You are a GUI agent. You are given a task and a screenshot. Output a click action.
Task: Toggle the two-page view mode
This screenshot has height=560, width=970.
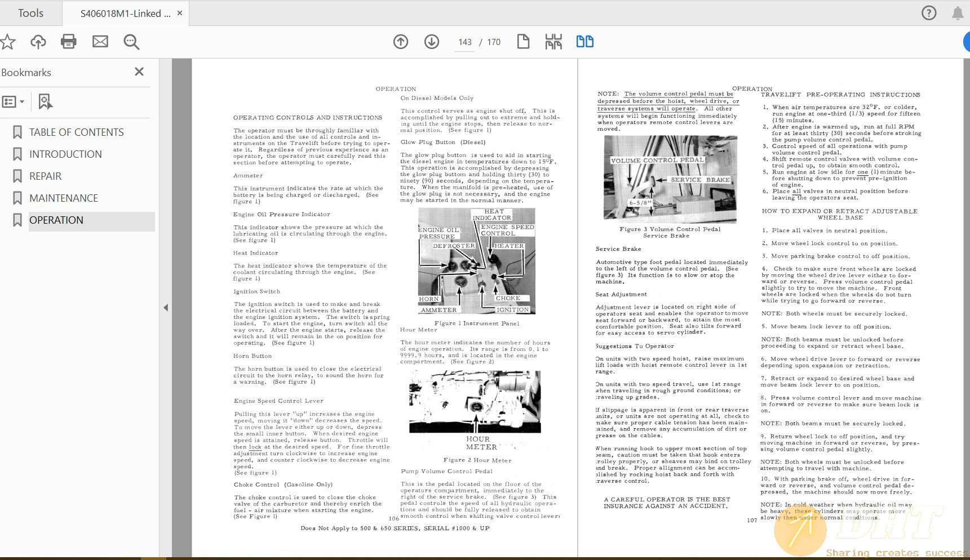[584, 42]
